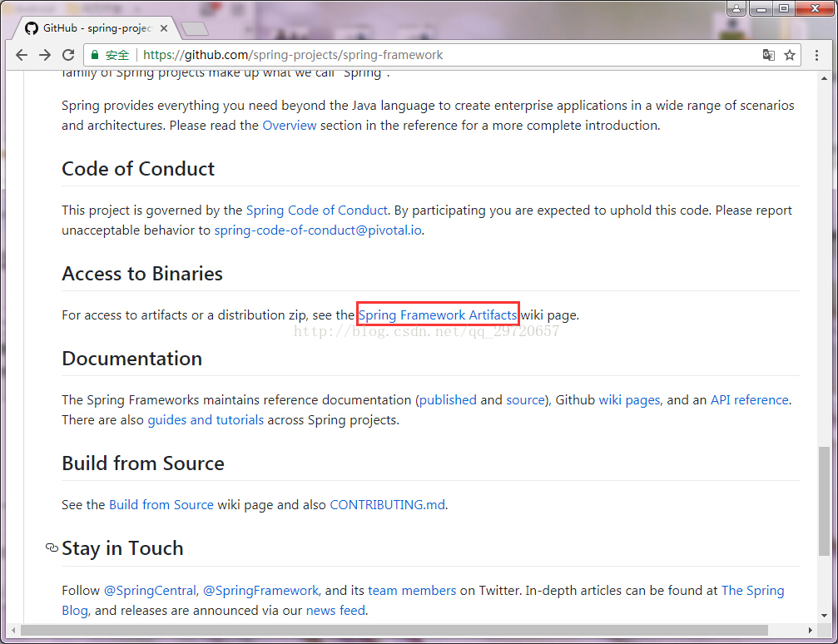Go forward using the browser forward arrow
This screenshot has width=838, height=644.
pos(45,55)
